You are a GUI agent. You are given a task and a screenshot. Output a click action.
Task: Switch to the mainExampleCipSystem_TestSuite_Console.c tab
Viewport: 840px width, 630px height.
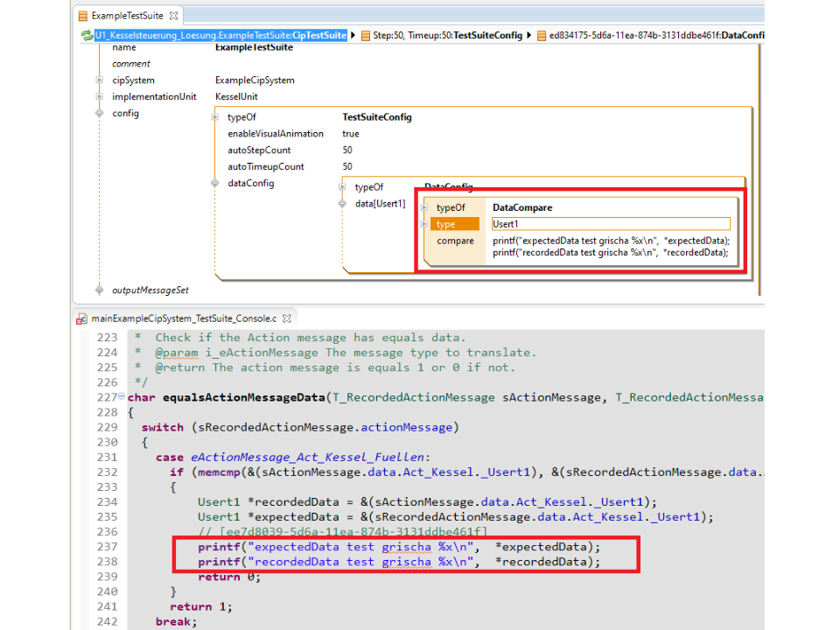[x=183, y=318]
